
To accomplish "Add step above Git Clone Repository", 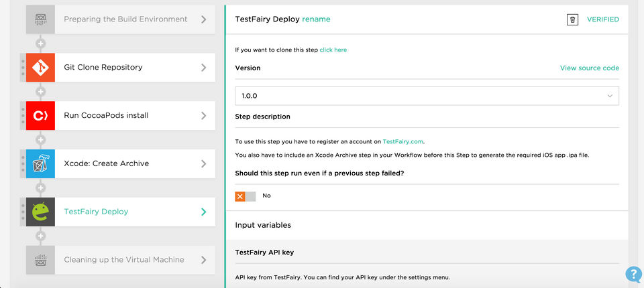I will pyautogui.click(x=40, y=44).
